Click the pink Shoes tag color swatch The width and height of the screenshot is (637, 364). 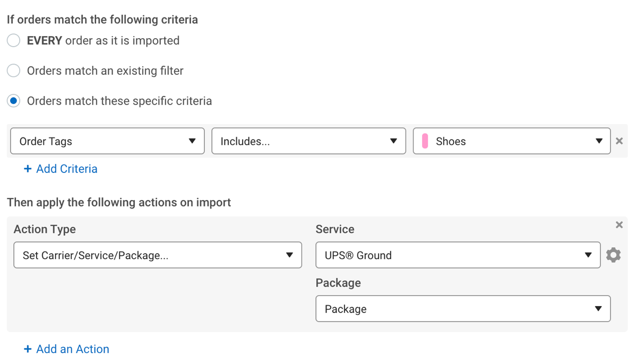(x=426, y=141)
